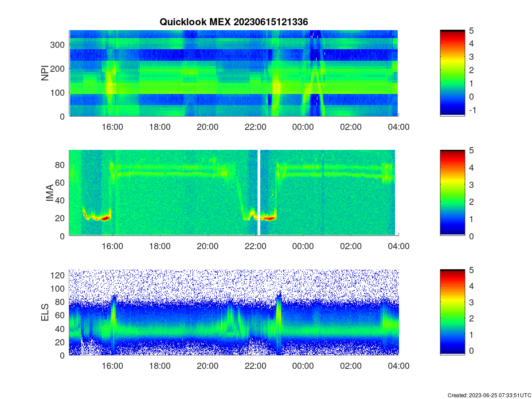The height and width of the screenshot is (399, 532).
Task: Click the "80" tick on the IMA y-axis
Action: coord(61,165)
